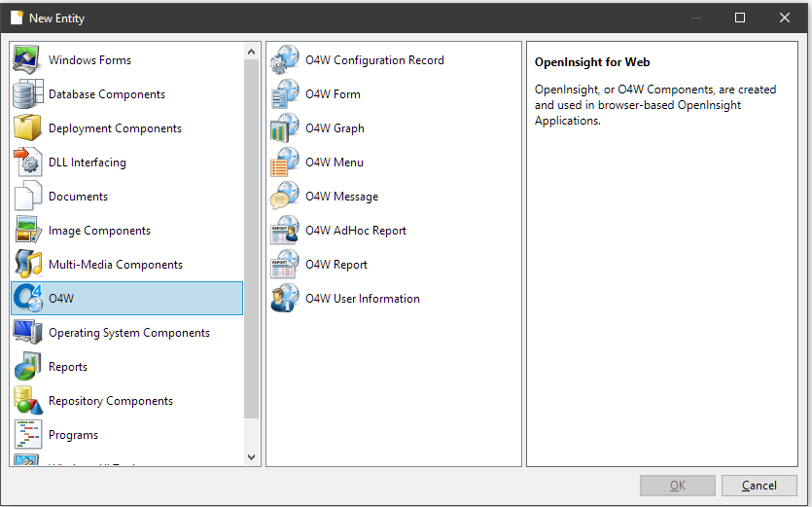Click the Cancel button

759,486
